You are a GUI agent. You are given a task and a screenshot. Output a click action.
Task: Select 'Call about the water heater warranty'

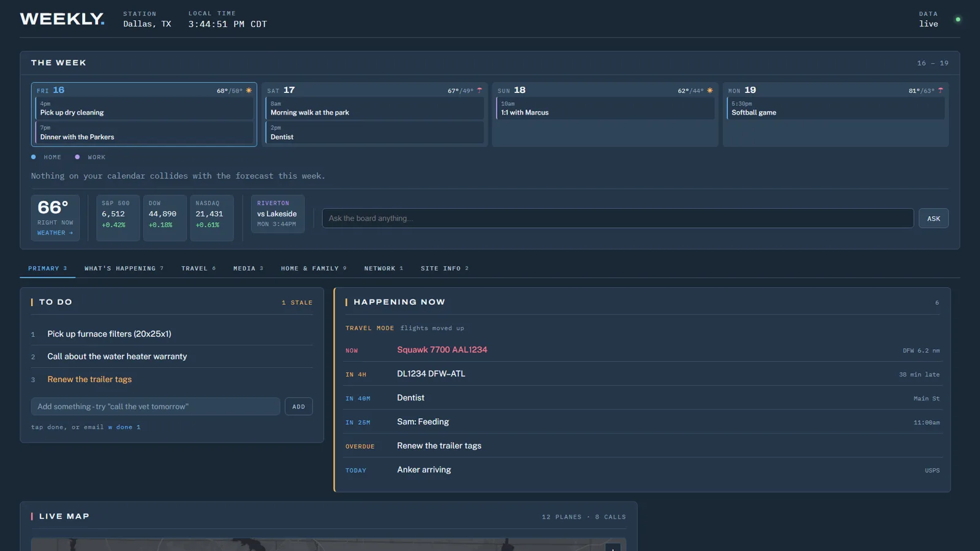pos(171,357)
